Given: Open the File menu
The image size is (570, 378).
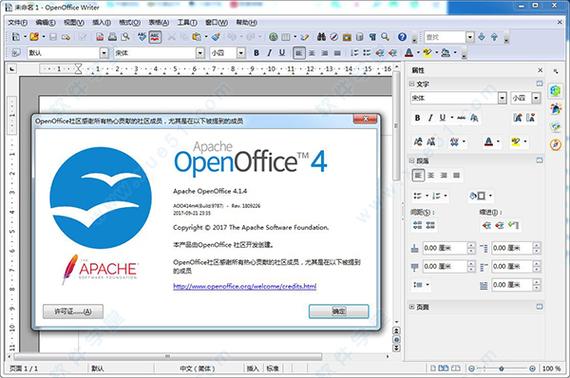Looking at the screenshot, I should [18, 23].
